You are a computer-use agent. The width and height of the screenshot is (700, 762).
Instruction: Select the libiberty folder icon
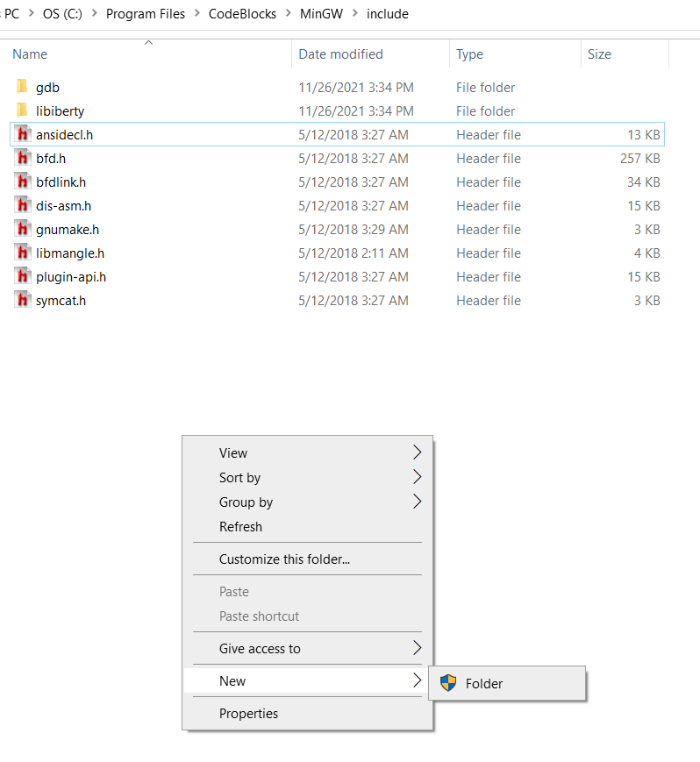[x=22, y=110]
